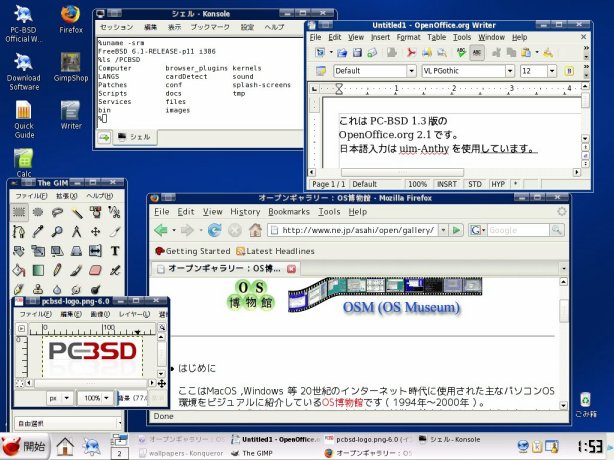Image resolution: width=614 pixels, height=460 pixels.
Task: Select the GIMP eraser tool
Action: click(96, 270)
